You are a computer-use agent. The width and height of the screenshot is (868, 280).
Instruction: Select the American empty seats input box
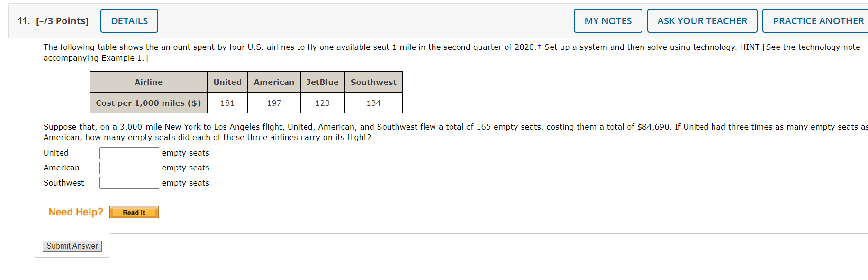[x=129, y=168]
